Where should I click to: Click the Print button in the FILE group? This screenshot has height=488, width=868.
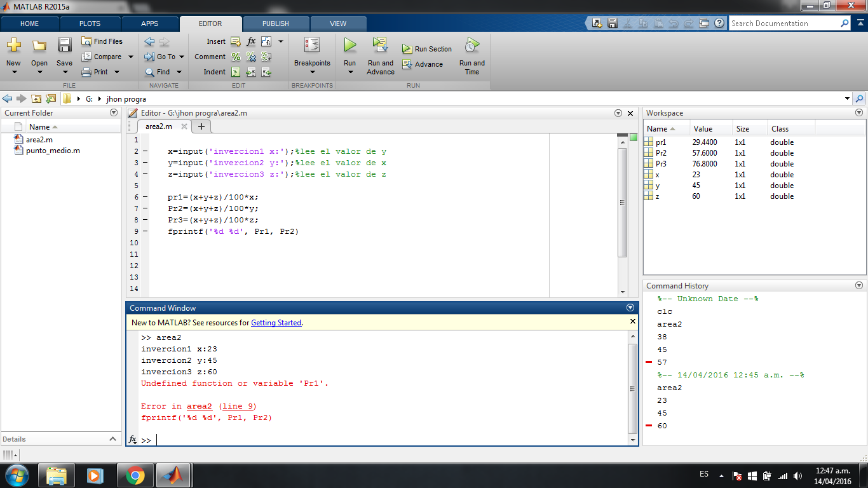pos(95,72)
